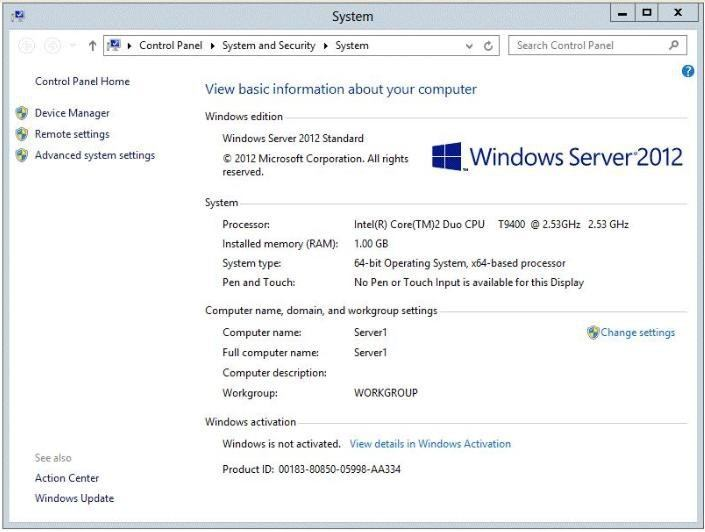Click the Search Control Panel field
The image size is (705, 532).
588,45
